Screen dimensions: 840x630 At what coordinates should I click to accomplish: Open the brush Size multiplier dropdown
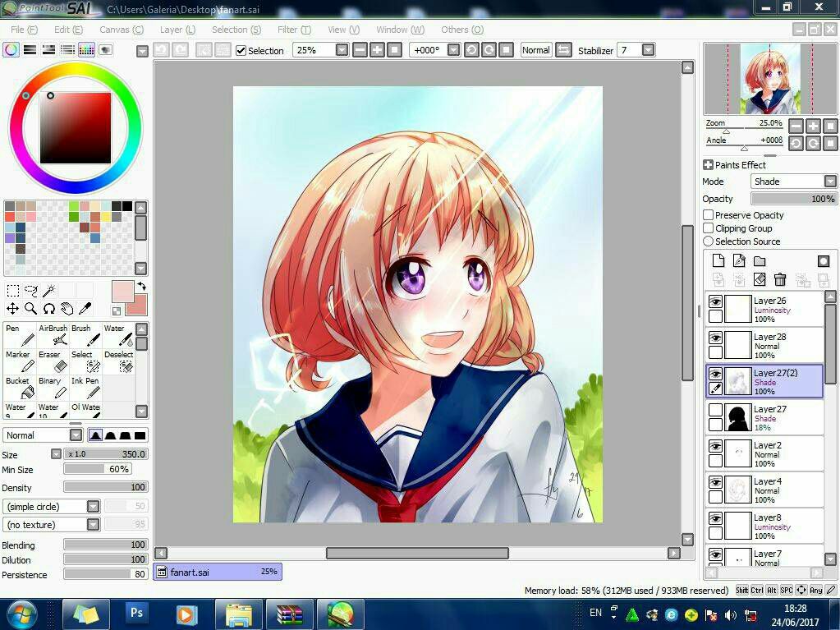click(x=56, y=453)
